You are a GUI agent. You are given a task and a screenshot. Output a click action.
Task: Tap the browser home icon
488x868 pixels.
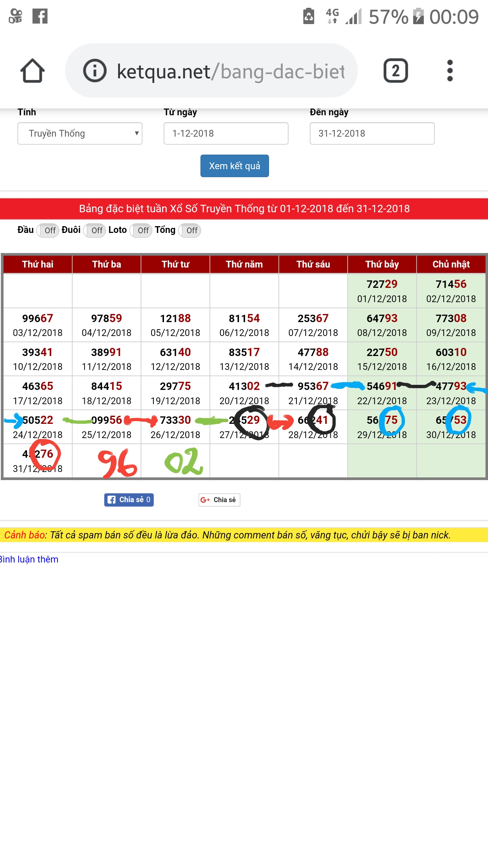tap(33, 71)
